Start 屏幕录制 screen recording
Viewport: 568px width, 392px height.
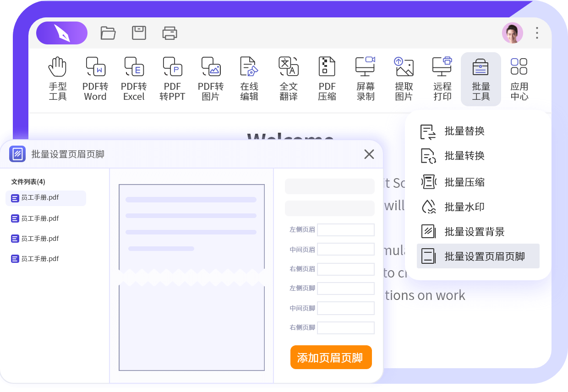click(366, 79)
